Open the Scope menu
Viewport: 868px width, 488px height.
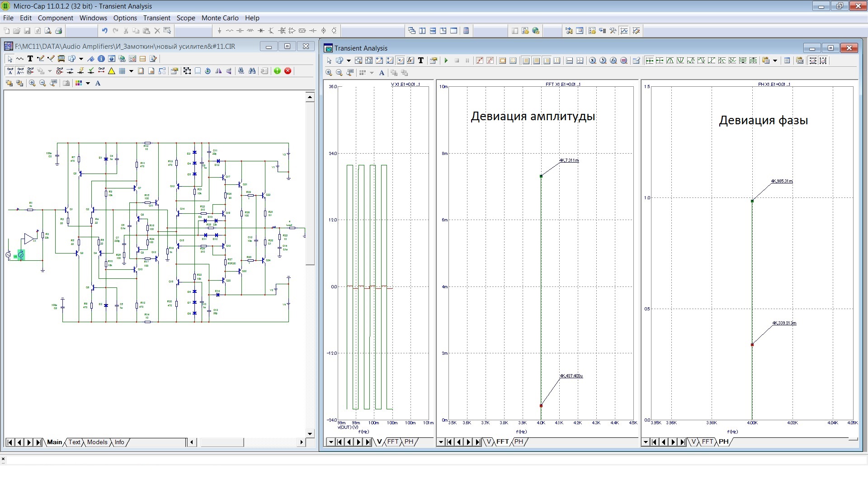coord(186,18)
